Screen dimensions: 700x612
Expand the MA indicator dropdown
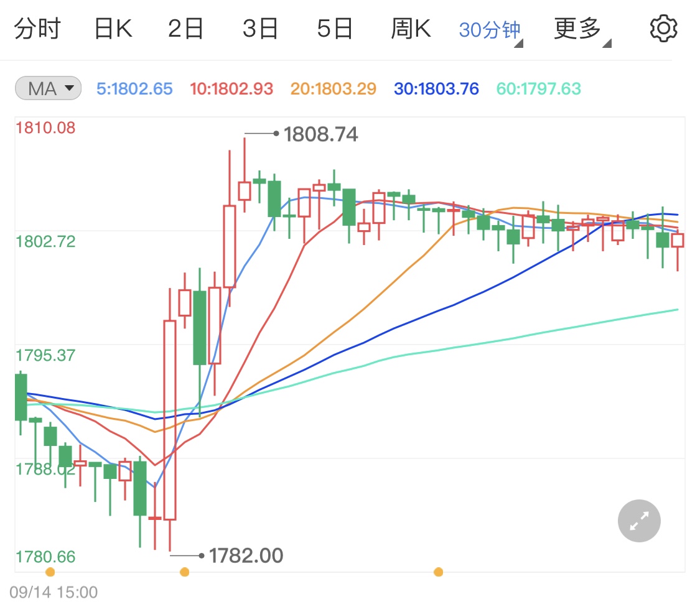(70, 88)
